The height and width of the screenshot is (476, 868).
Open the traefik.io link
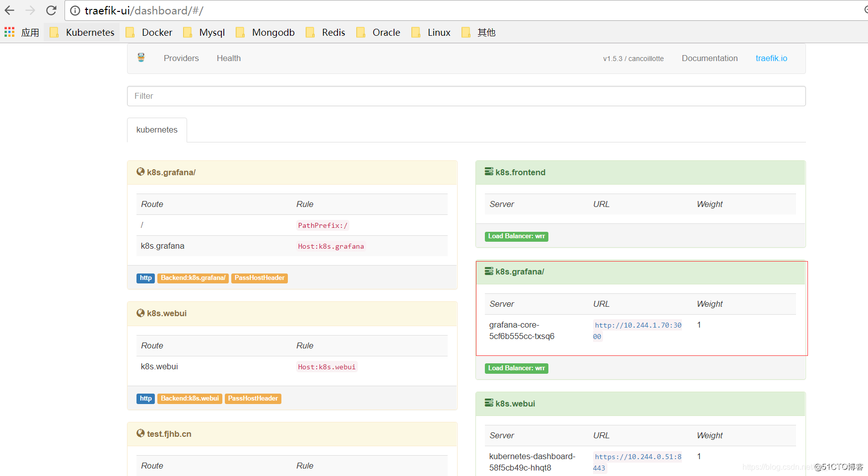click(x=771, y=58)
